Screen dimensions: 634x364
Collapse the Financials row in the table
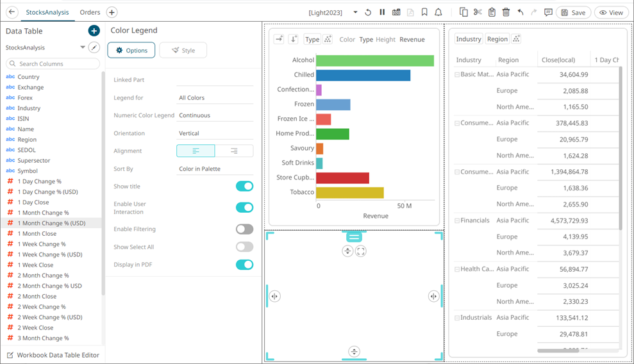(457, 220)
